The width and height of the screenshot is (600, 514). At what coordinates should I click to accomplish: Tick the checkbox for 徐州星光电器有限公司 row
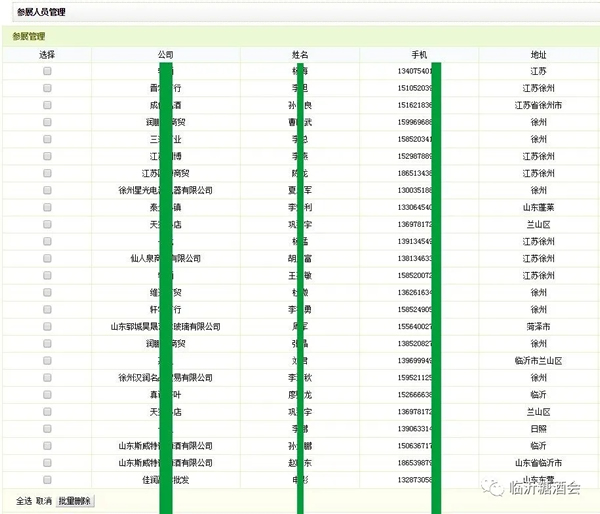pos(47,190)
